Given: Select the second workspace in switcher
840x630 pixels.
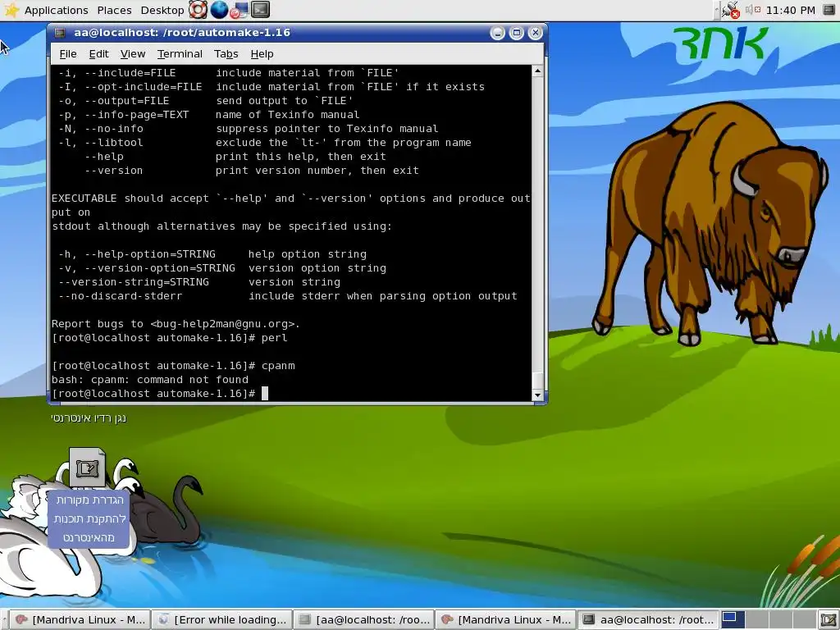Looking at the screenshot, I should click(756, 620).
